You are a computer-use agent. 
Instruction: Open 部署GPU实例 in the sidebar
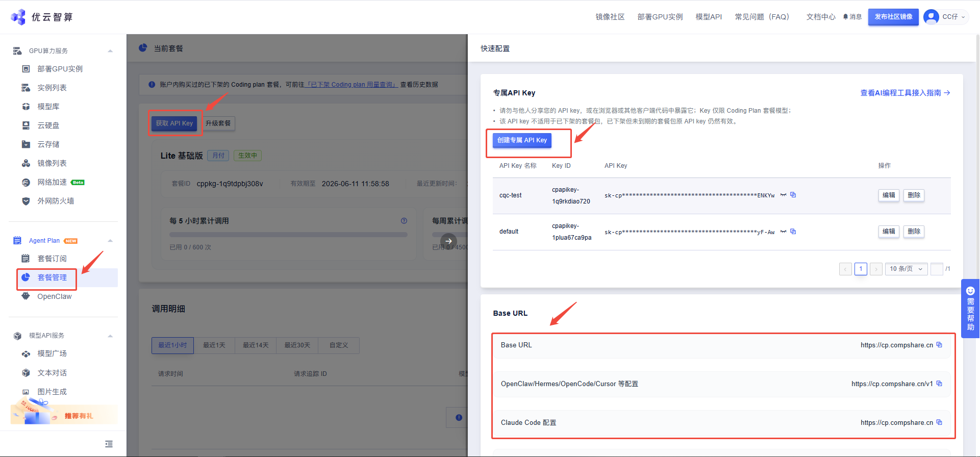[x=60, y=69]
